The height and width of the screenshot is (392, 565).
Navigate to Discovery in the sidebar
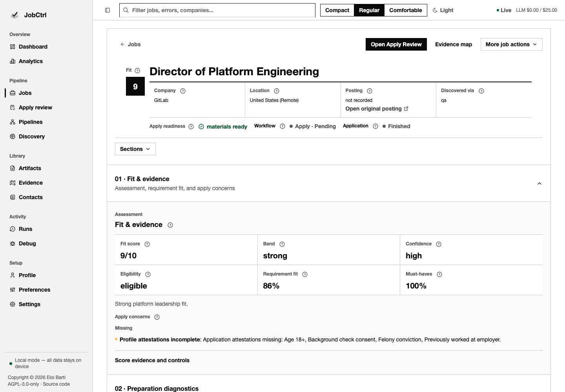[x=46, y=136]
